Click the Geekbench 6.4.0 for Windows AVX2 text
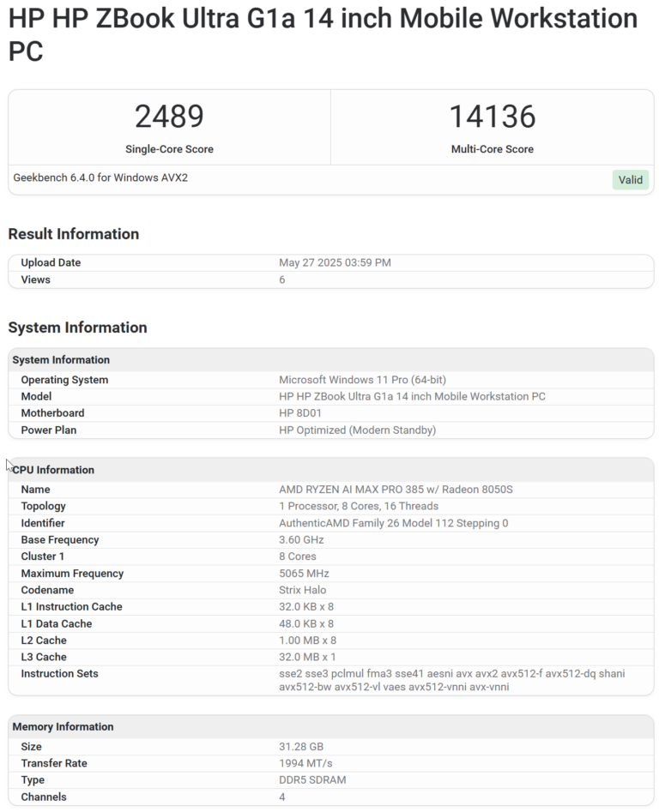 pos(100,178)
